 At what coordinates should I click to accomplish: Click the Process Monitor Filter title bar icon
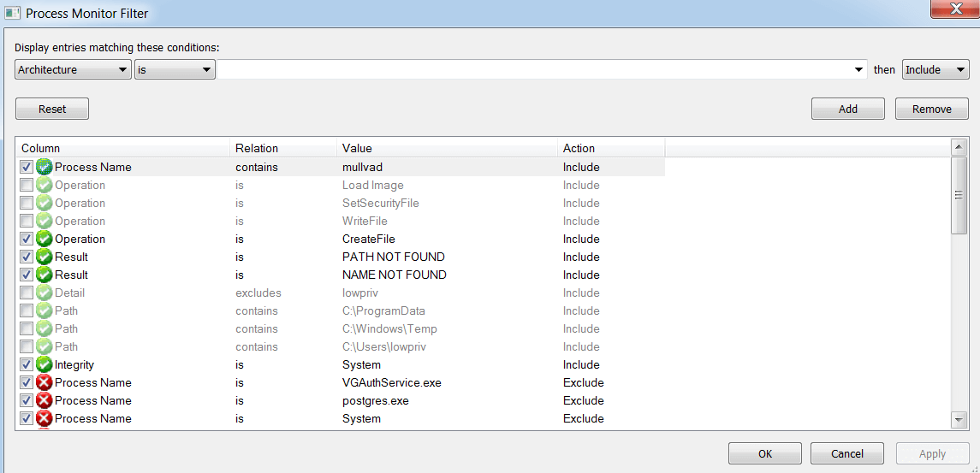coord(11,12)
